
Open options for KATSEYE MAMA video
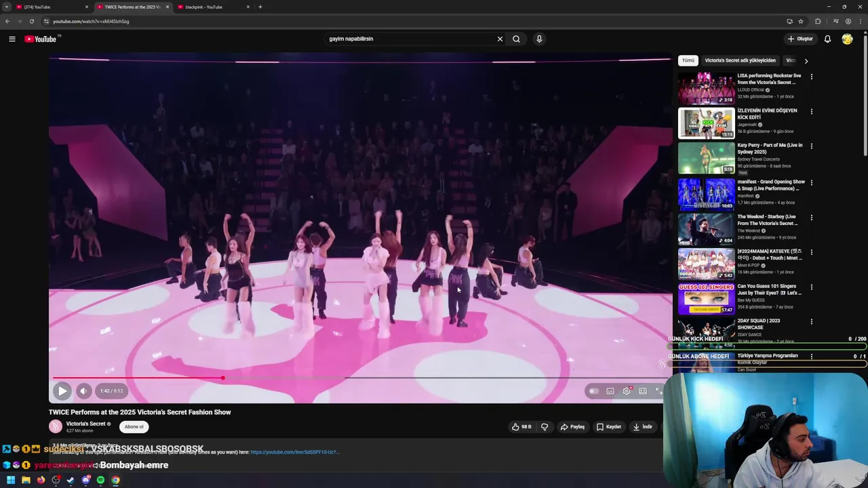point(811,252)
